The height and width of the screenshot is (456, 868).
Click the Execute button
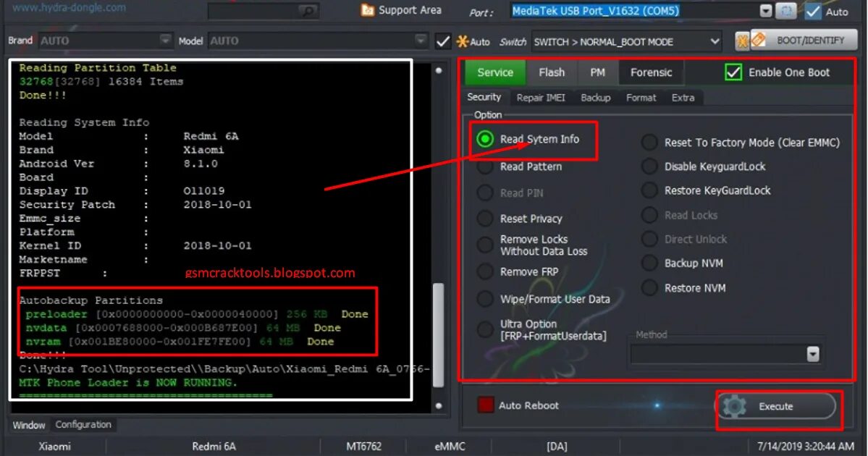(778, 406)
